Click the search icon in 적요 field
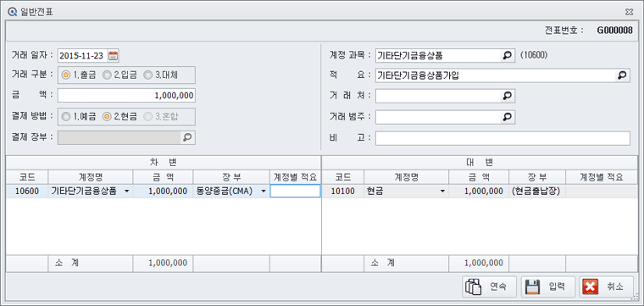 point(623,75)
